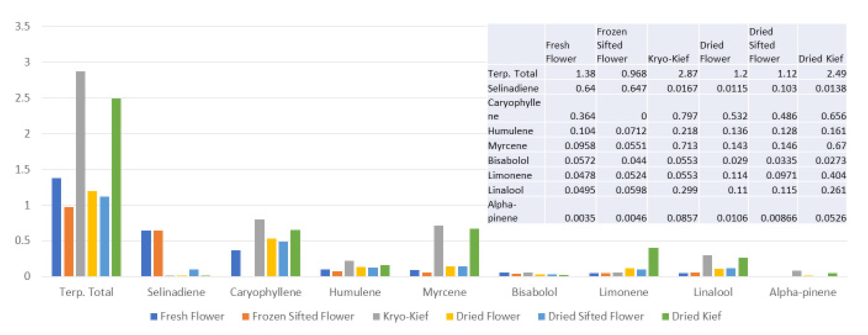Image resolution: width=868 pixels, height=335 pixels.
Task: Click the Fresh Flower Selinadiene bar
Action: tap(146, 253)
